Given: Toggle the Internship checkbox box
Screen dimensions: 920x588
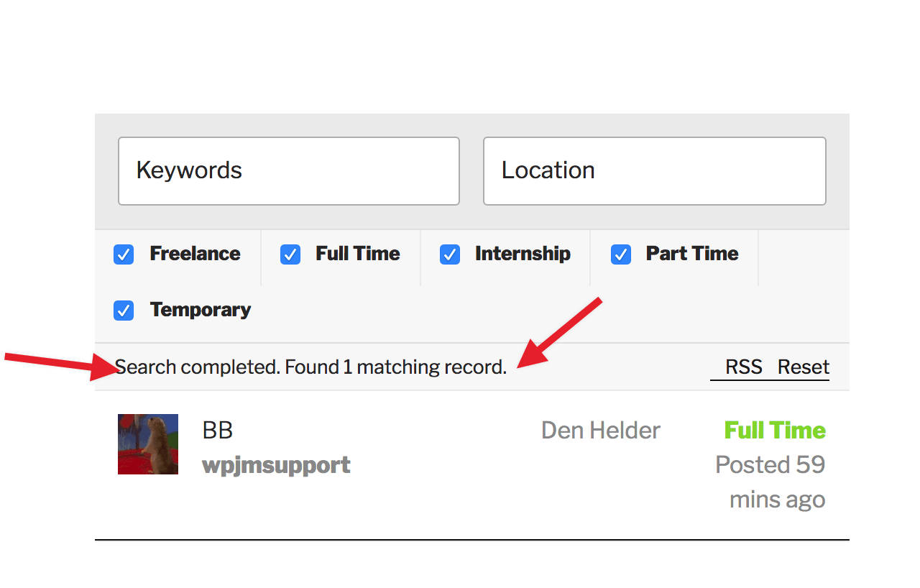Looking at the screenshot, I should coord(450,254).
